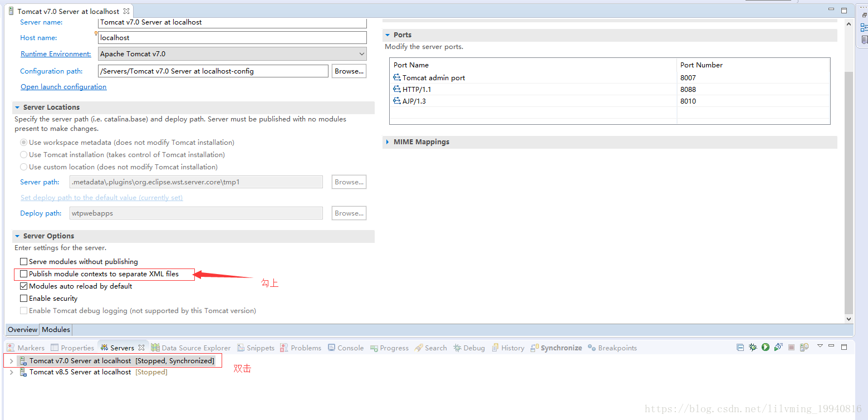Click the HTTP/1.1 port icon
The image size is (868, 420).
tap(397, 89)
